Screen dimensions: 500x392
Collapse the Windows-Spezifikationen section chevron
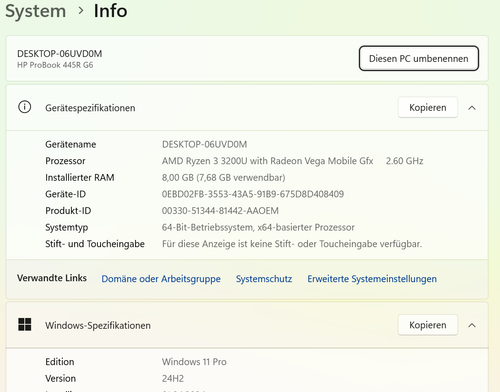[472, 325]
